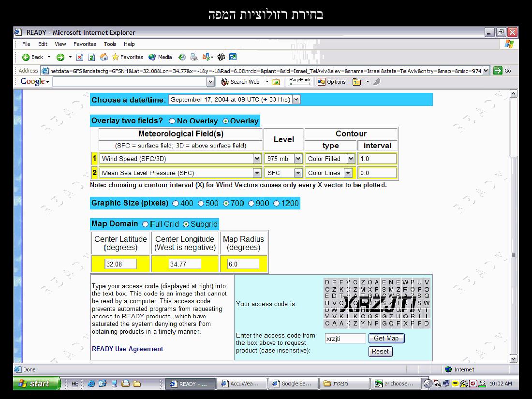Open the SFC level dropdown
The height and width of the screenshot is (399, 532).
pyautogui.click(x=298, y=173)
